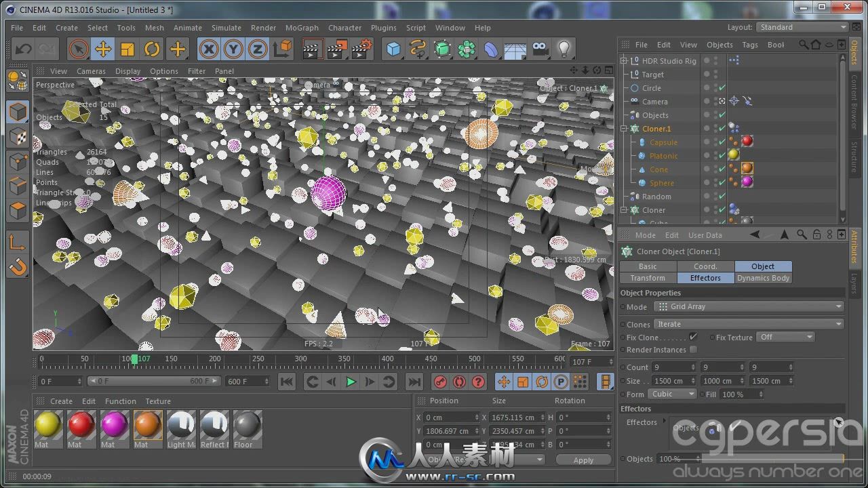
Task: Open the floor/environment objects icon
Action: coord(515,49)
